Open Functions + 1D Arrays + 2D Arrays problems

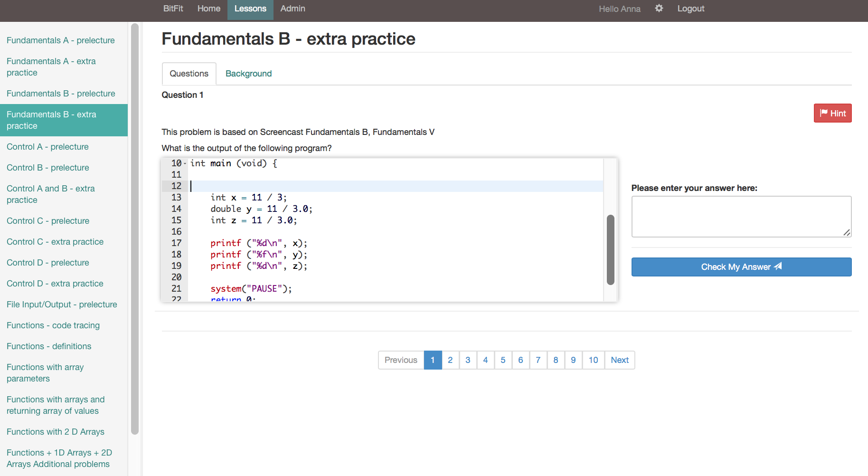tap(59, 458)
